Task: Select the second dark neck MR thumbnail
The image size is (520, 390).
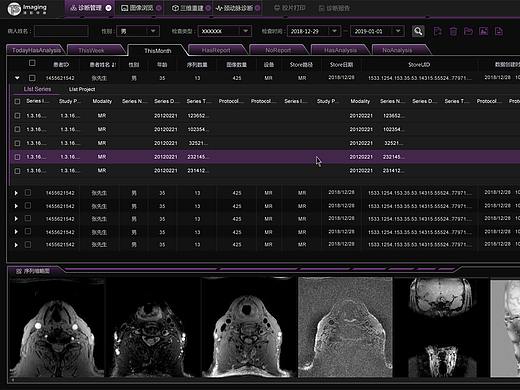Action: (x=153, y=327)
